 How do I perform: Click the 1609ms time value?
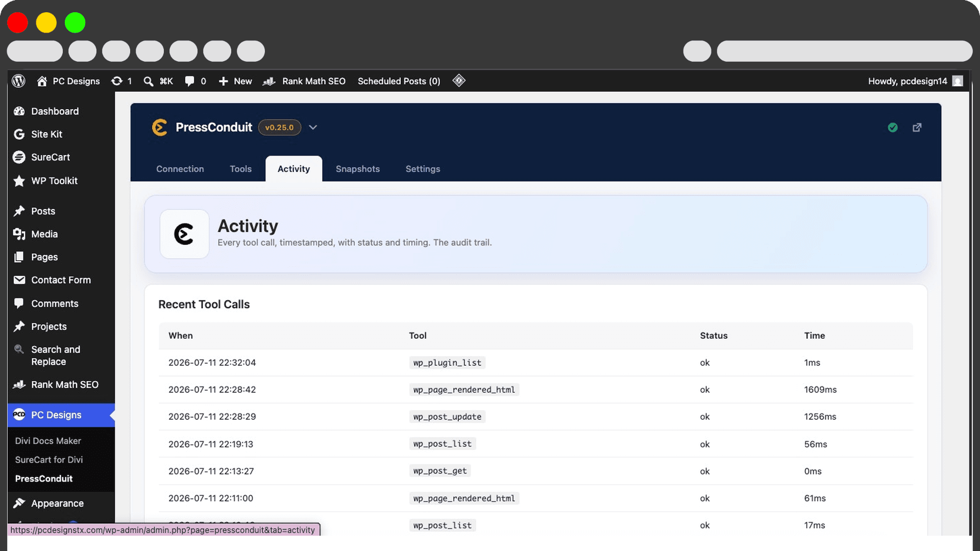[x=821, y=390]
